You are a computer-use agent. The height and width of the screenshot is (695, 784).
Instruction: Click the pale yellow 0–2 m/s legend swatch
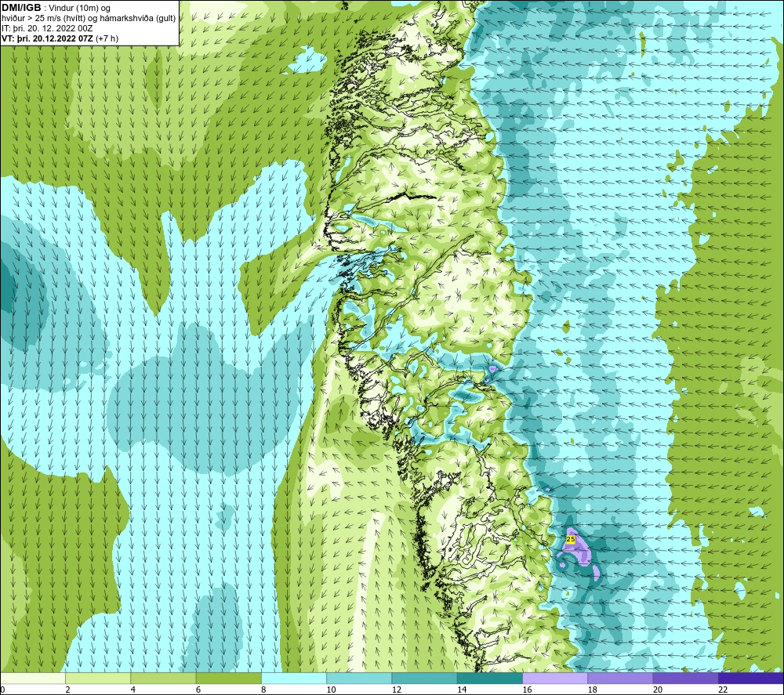[32, 678]
